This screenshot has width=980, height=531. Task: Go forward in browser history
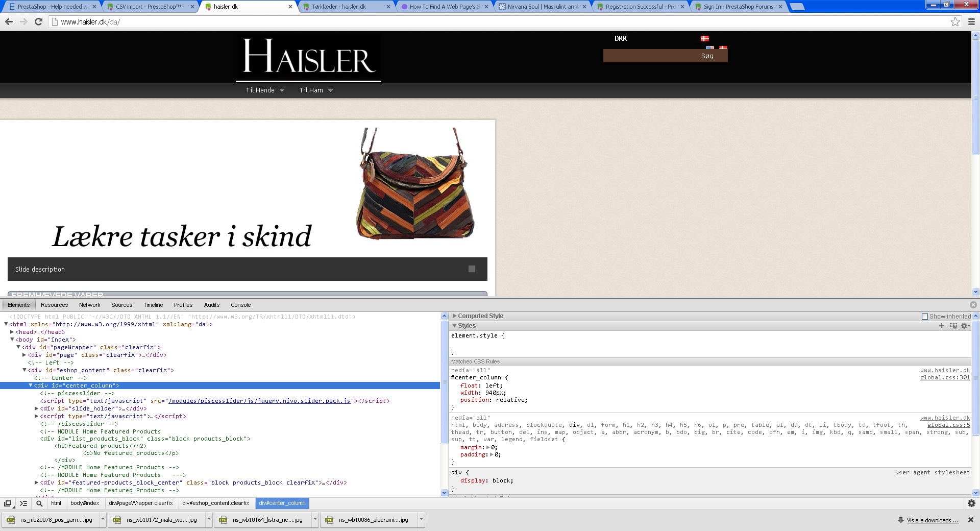tap(23, 21)
